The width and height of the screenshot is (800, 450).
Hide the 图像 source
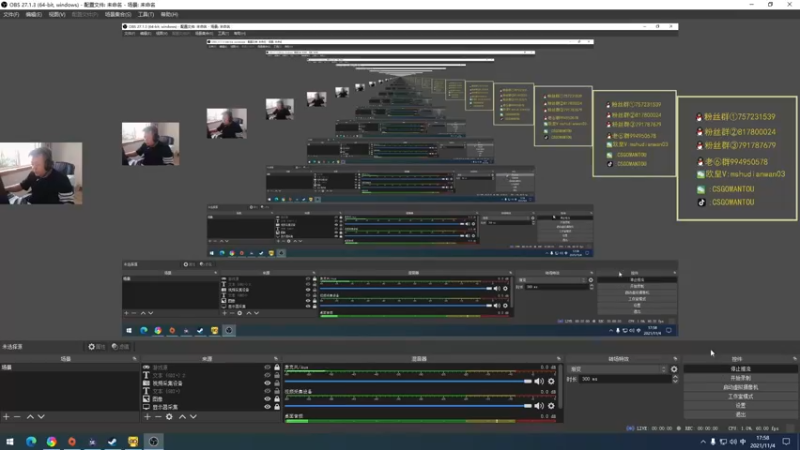(267, 399)
